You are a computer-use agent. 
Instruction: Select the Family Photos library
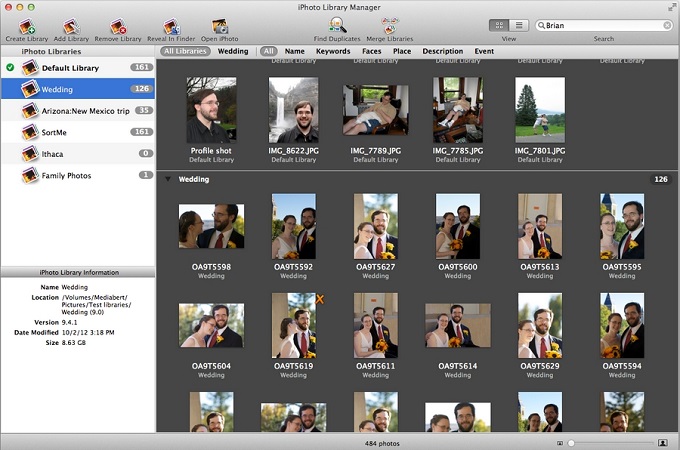[x=78, y=175]
